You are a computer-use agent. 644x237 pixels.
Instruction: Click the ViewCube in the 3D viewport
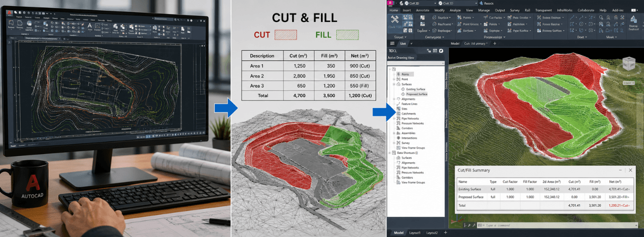(x=629, y=64)
